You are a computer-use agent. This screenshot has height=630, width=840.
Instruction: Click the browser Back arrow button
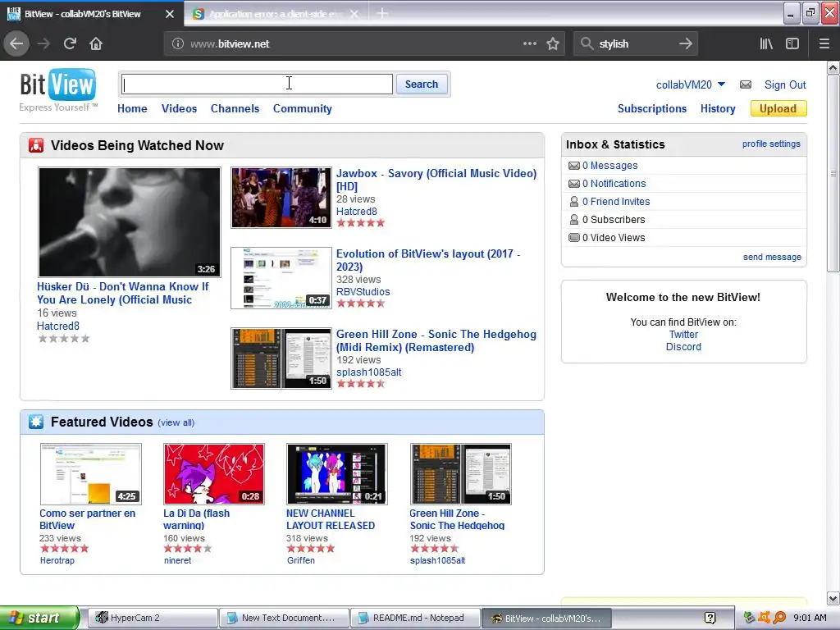click(x=16, y=43)
